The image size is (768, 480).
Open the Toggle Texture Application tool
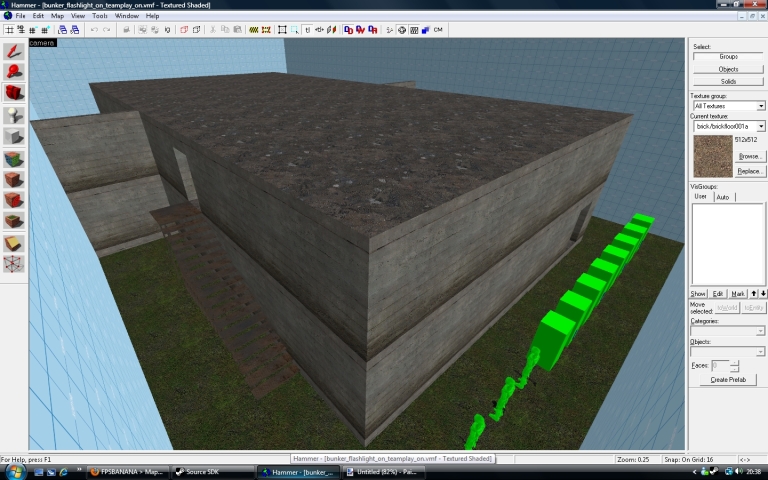coord(13,158)
